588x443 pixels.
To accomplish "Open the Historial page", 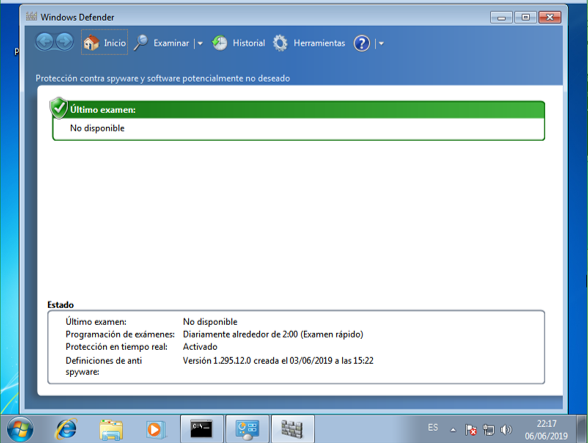I will (x=238, y=43).
